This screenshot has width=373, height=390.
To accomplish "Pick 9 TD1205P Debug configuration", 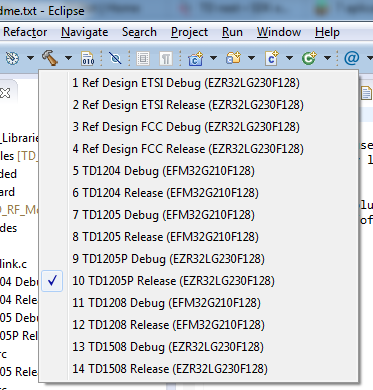I will click(199, 259).
